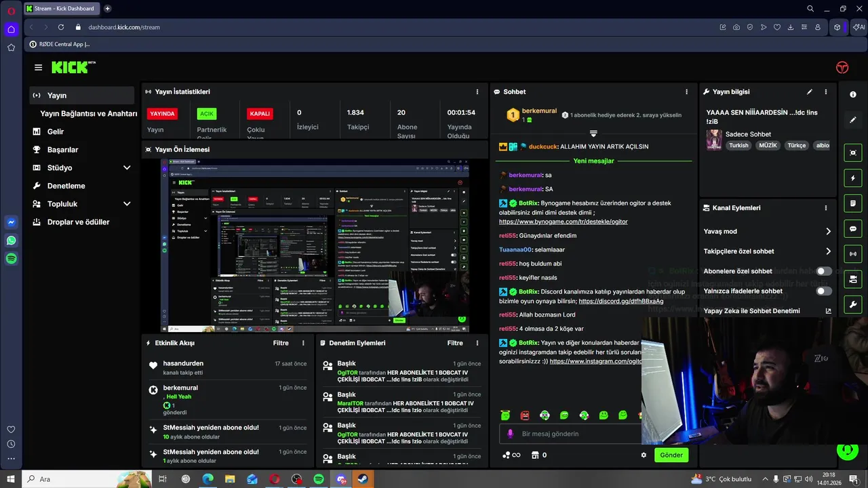Switch to Stream - Kick Dashboard browser tab
Screen dimensions: 868x488
coord(61,9)
